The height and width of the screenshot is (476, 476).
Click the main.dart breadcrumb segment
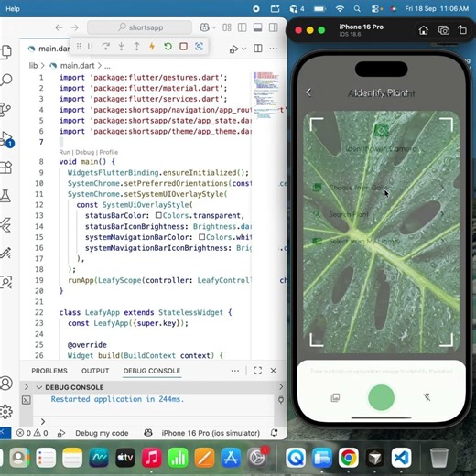click(77, 66)
